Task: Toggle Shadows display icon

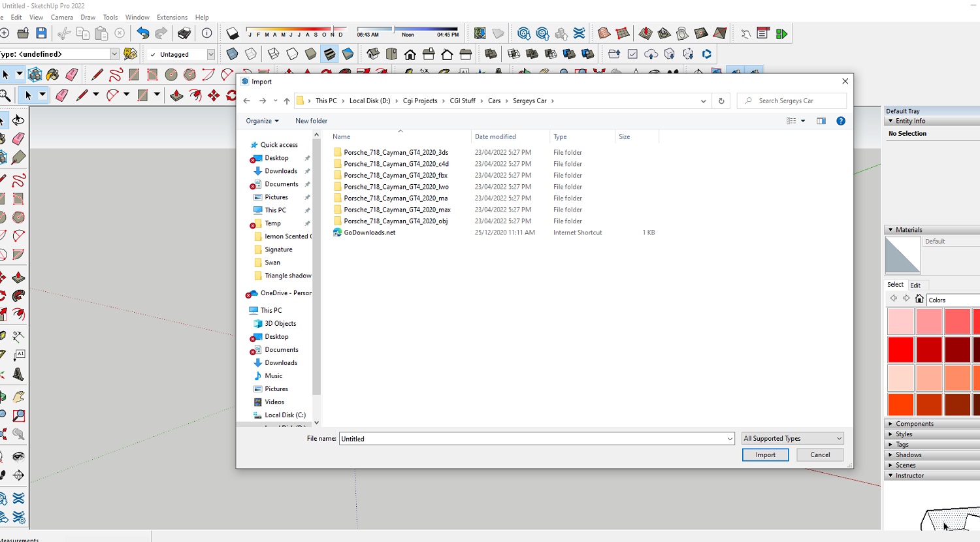Action: pyautogui.click(x=233, y=33)
